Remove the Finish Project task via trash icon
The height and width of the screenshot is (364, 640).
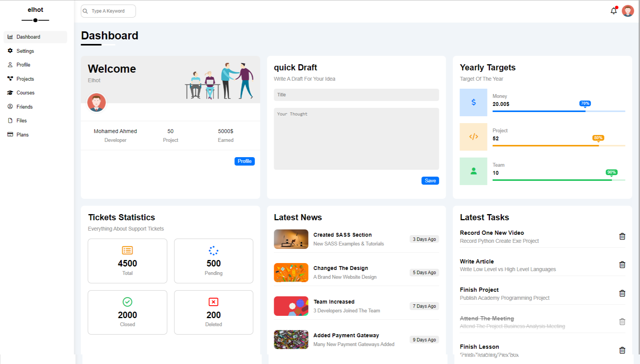pyautogui.click(x=622, y=294)
